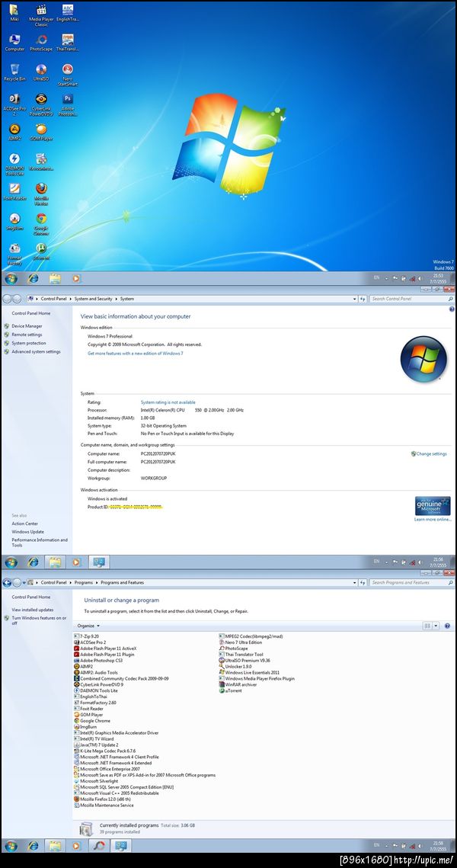Open Remote settings link
The width and height of the screenshot is (457, 868).
(27, 335)
